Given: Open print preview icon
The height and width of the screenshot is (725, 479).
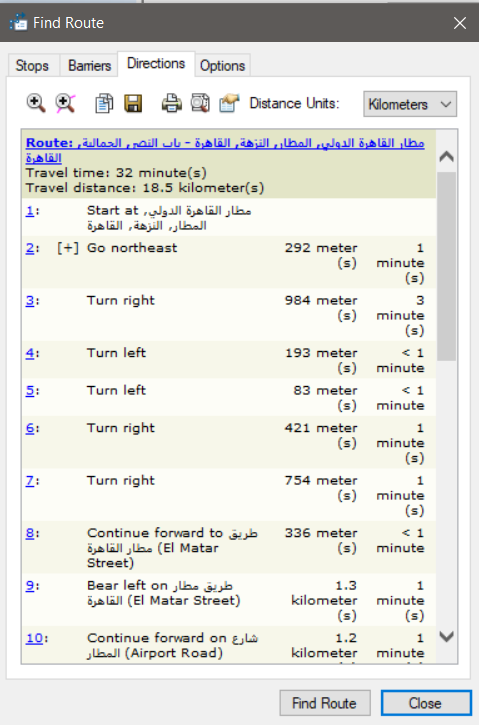Looking at the screenshot, I should (200, 104).
